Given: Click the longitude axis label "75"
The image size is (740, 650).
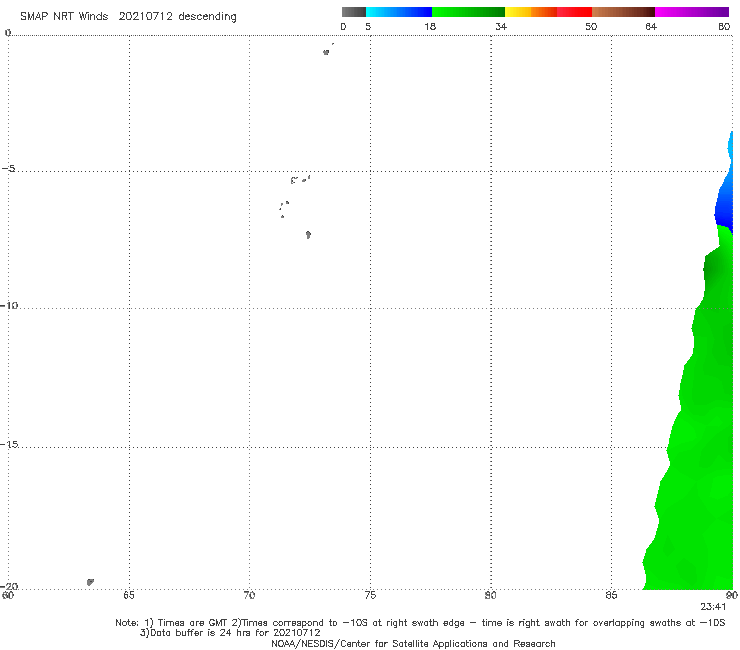Looking at the screenshot, I should click(370, 595).
